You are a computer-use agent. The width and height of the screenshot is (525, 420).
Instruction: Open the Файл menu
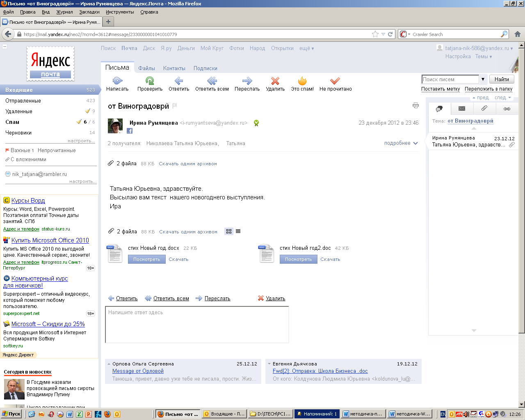8,12
